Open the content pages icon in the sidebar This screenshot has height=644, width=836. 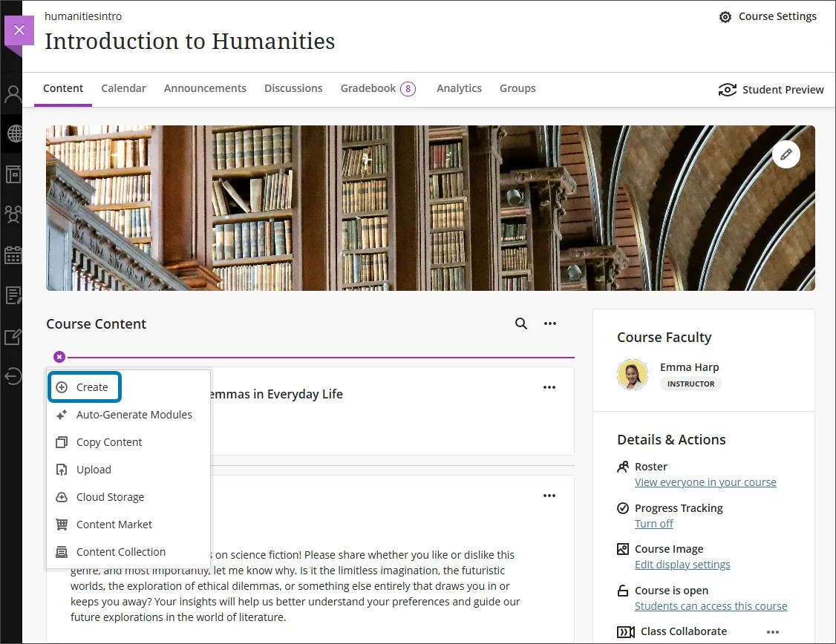(12, 174)
